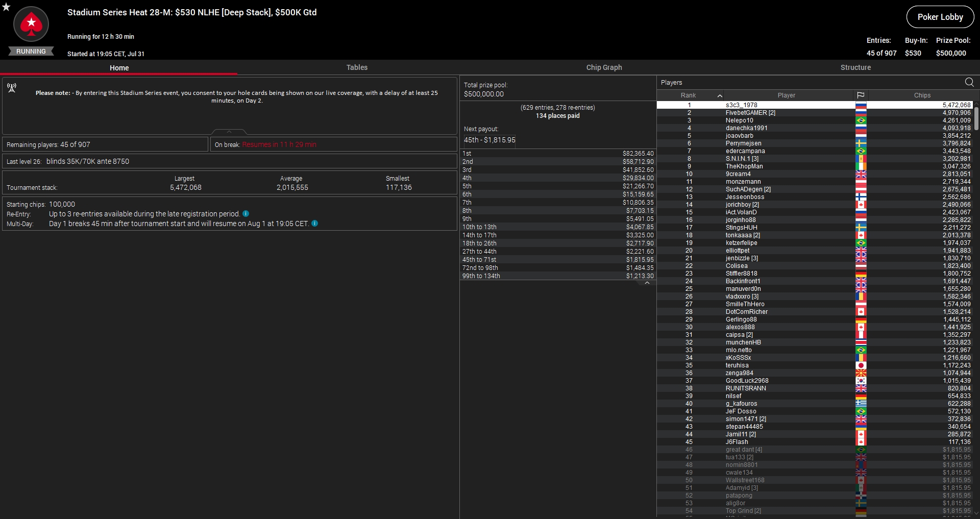Click Canada flag beside DotComRicher

861,312
